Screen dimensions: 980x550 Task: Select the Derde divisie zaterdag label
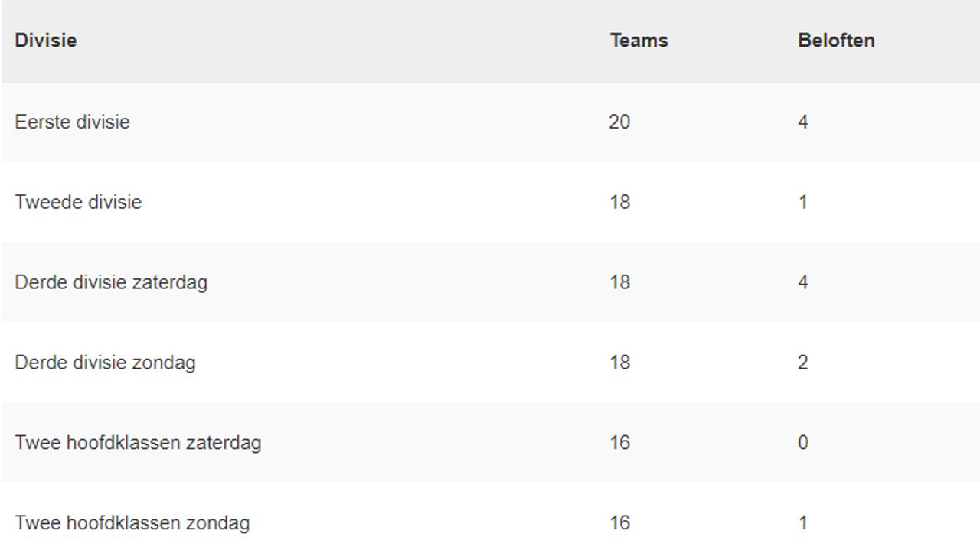click(111, 282)
